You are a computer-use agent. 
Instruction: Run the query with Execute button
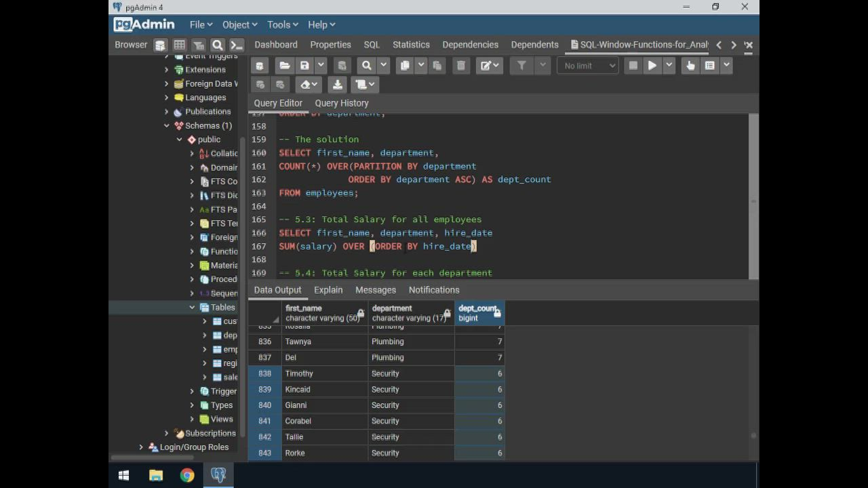[652, 66]
